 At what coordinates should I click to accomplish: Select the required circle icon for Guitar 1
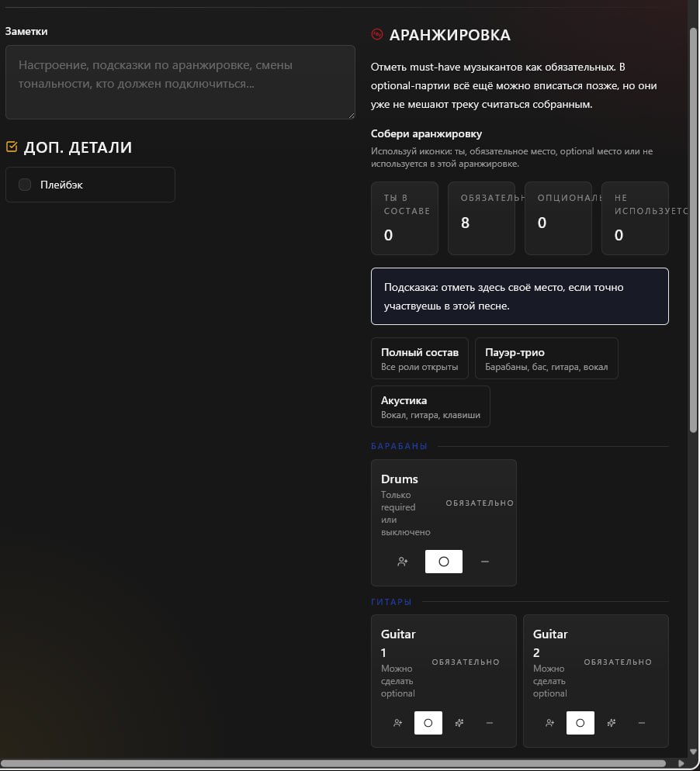pyautogui.click(x=428, y=723)
